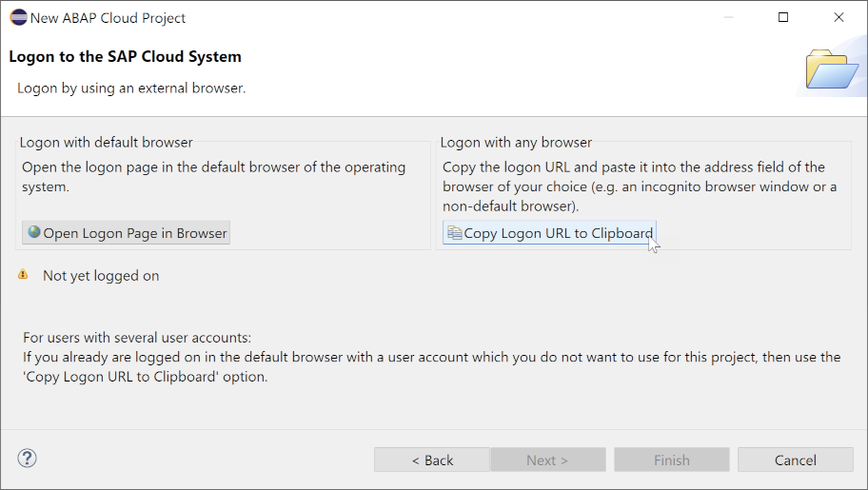This screenshot has height=490, width=868.
Task: Click the warning icon beside Not yet logged on
Action: (x=23, y=275)
